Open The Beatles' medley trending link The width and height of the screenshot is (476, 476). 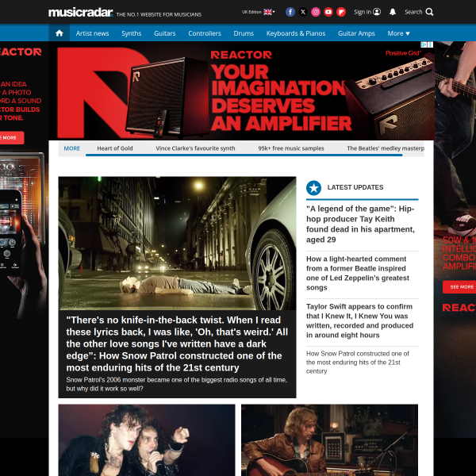pos(386,148)
